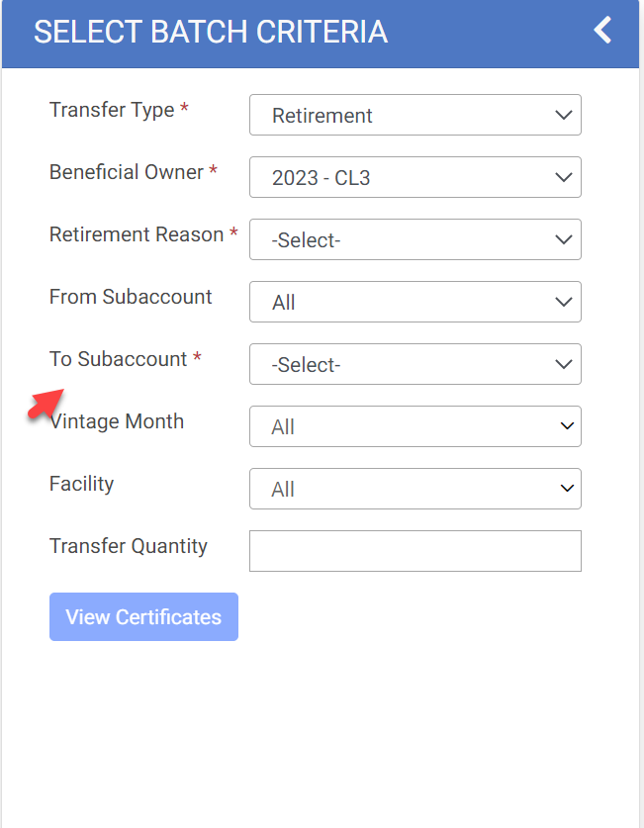Collapse the Select Batch Criteria panel
Screen dimensions: 644x828
602,31
